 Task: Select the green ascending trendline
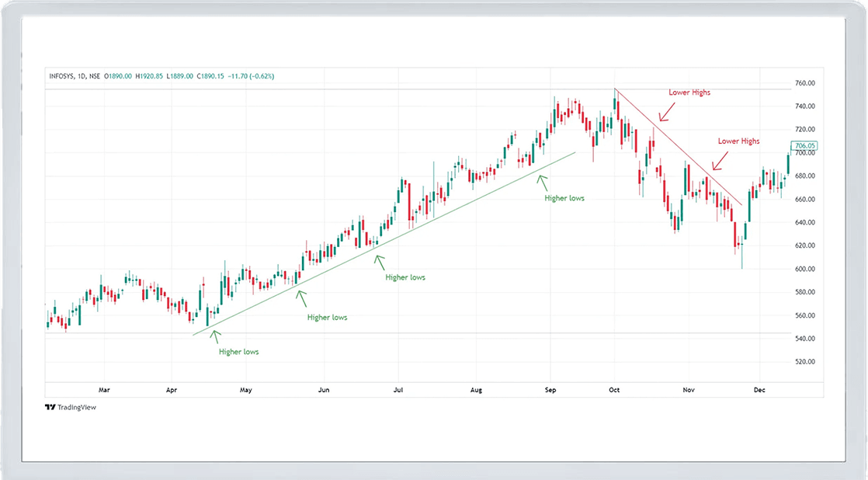(x=388, y=242)
